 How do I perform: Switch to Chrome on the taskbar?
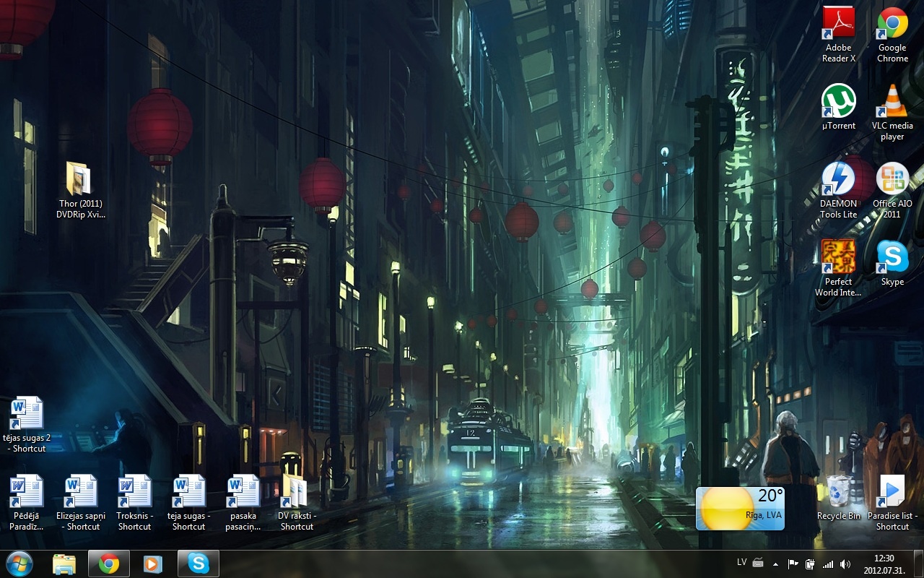point(109,564)
